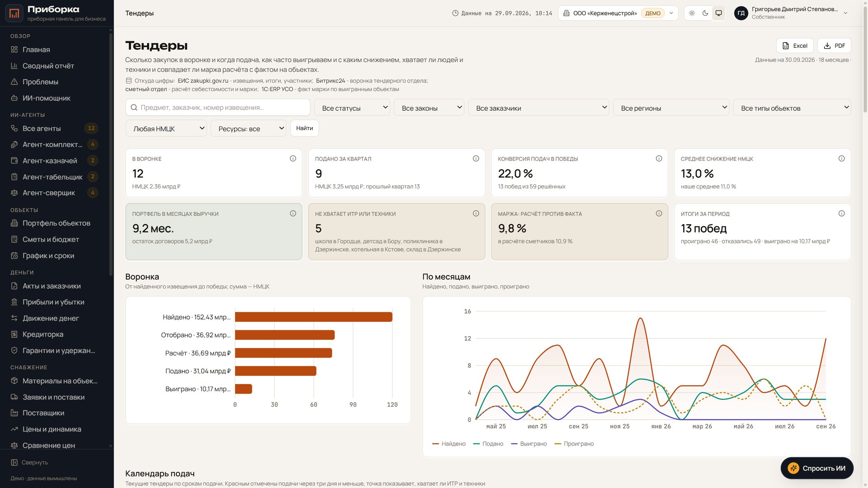Open ООО «Керженецстрой» company selector
The image size is (868, 488).
[x=618, y=13]
